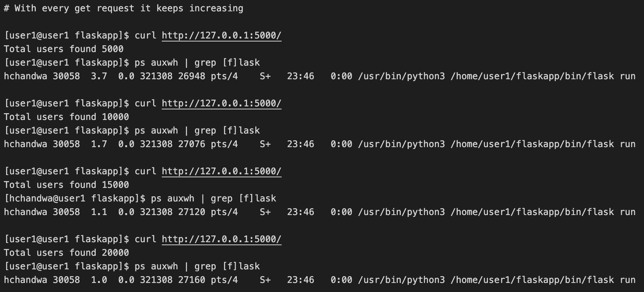This screenshot has height=292, width=644.
Task: Click the "Total users found 15000" output line
Action: coord(66,185)
